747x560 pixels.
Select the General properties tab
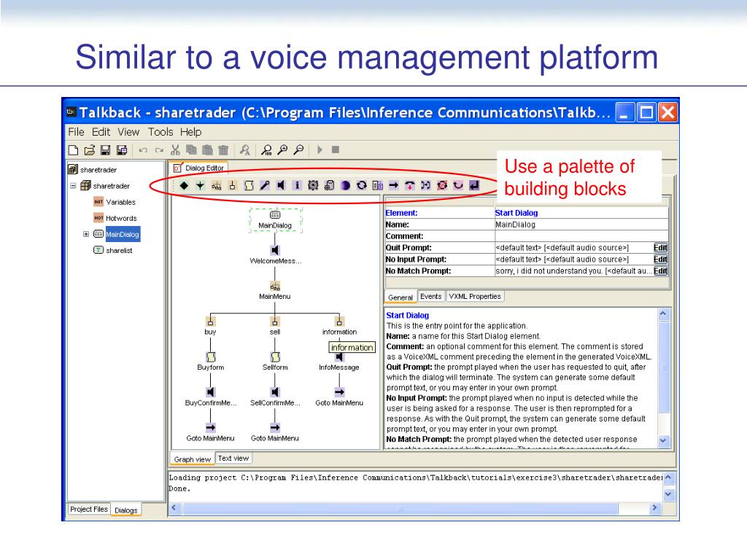point(400,297)
